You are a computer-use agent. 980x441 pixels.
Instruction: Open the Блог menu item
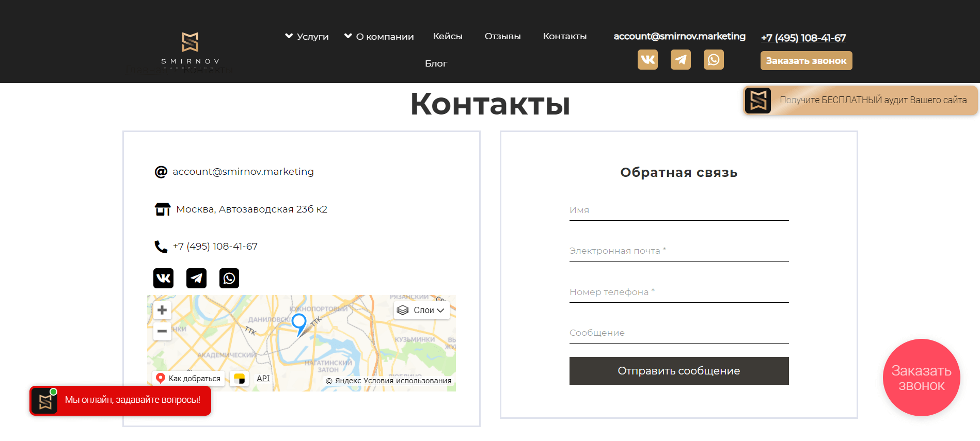click(436, 63)
